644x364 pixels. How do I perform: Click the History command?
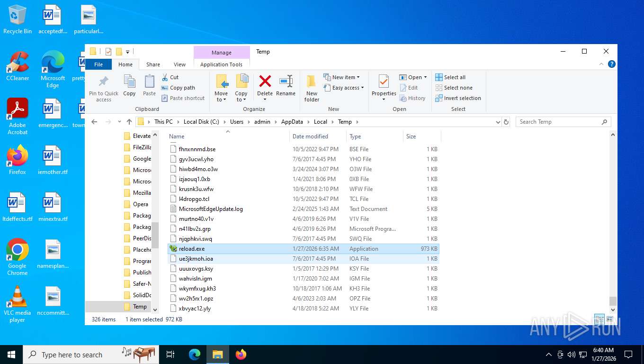(412, 98)
